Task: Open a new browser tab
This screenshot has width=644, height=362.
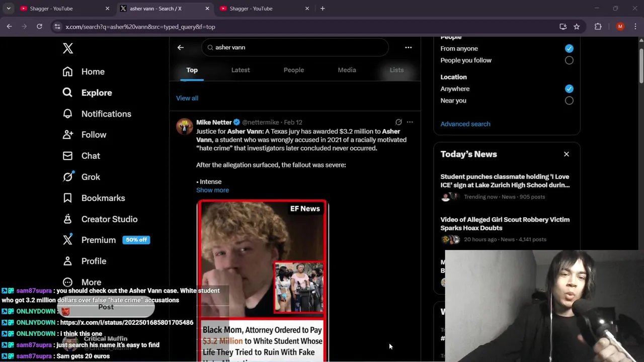Action: 323,9
